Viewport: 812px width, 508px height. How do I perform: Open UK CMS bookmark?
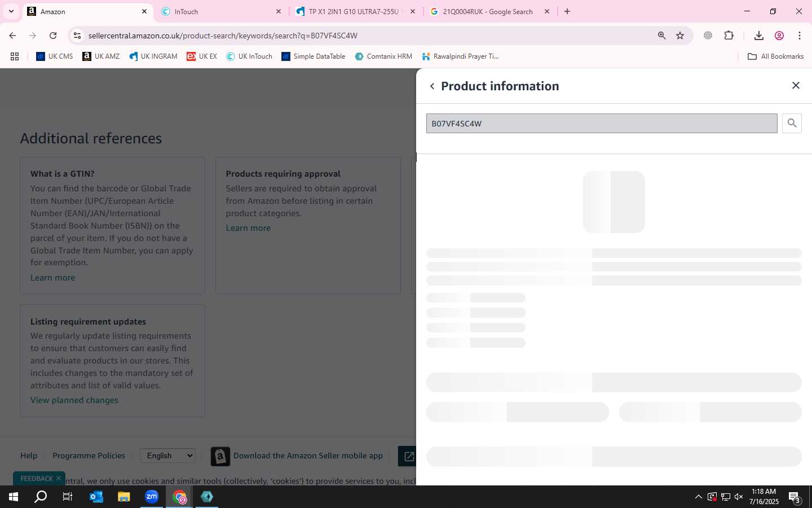coord(55,56)
